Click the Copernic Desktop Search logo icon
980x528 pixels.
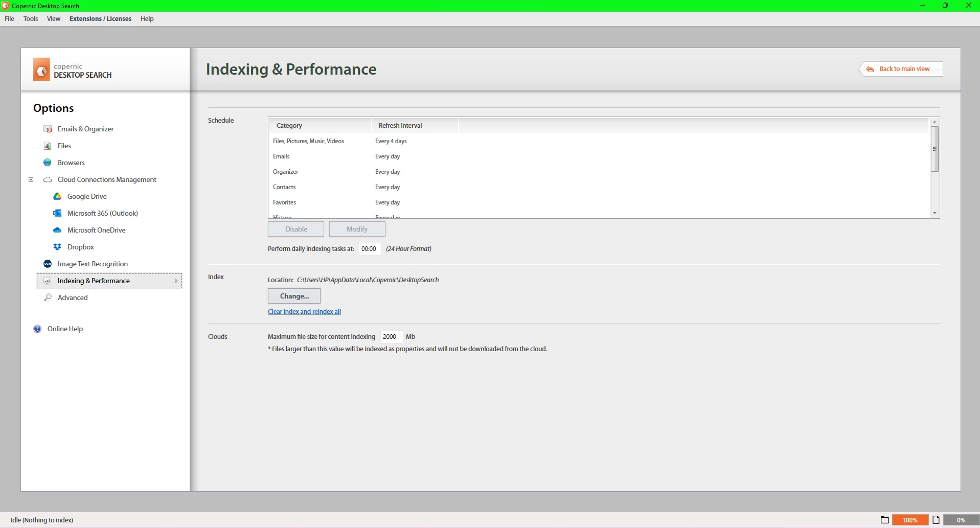[x=41, y=70]
